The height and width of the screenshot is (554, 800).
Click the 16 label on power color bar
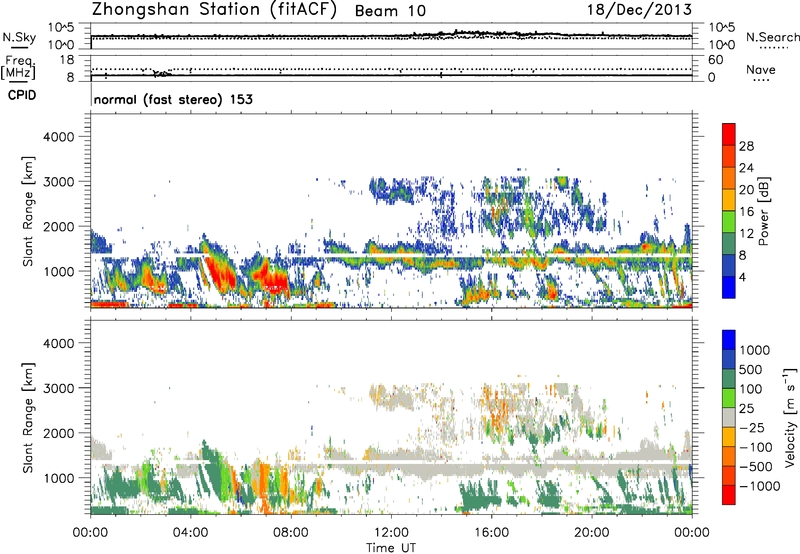point(746,212)
